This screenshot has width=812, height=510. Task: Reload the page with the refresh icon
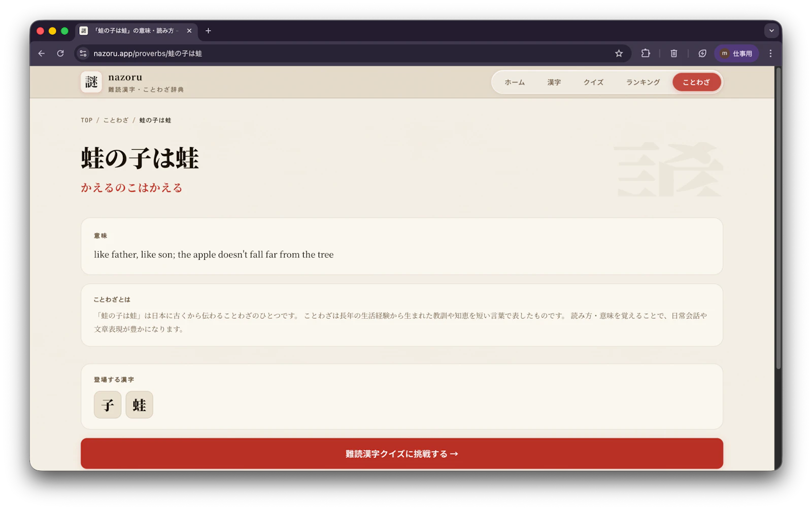(x=60, y=53)
